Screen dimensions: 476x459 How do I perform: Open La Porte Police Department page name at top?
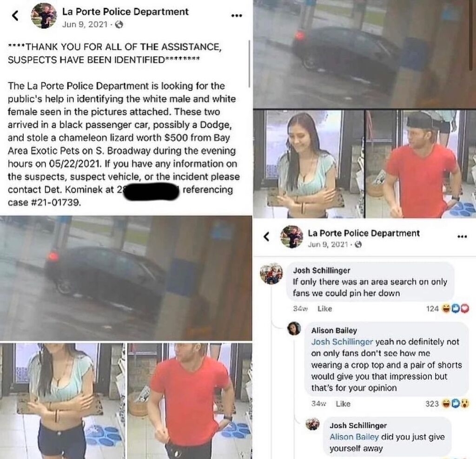pos(125,12)
